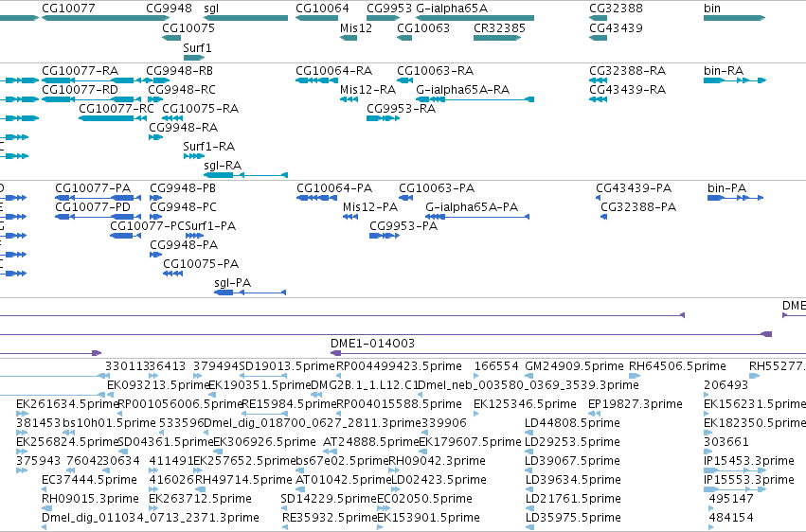This screenshot has width=806, height=532.
Task: Click transcript CG9948-RC
Action: [155, 99]
